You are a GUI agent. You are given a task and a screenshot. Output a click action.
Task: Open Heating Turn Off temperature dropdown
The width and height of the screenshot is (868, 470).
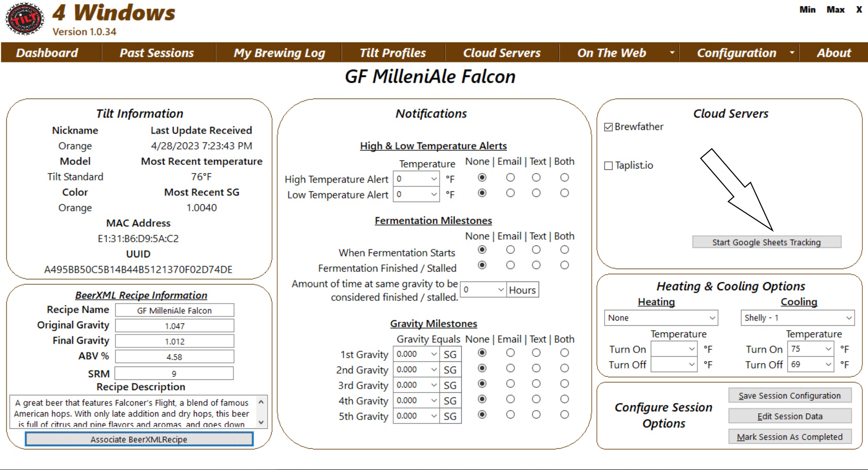[674, 364]
